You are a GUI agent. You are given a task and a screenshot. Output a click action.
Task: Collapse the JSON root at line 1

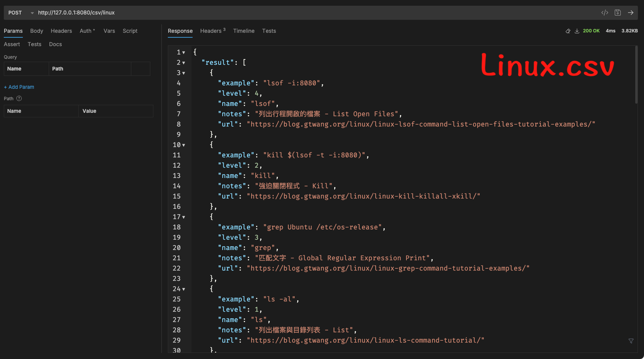point(183,53)
